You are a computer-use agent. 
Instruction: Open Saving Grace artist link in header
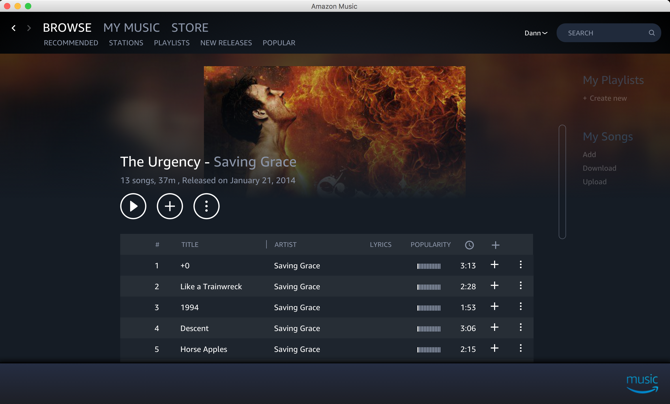[255, 161]
